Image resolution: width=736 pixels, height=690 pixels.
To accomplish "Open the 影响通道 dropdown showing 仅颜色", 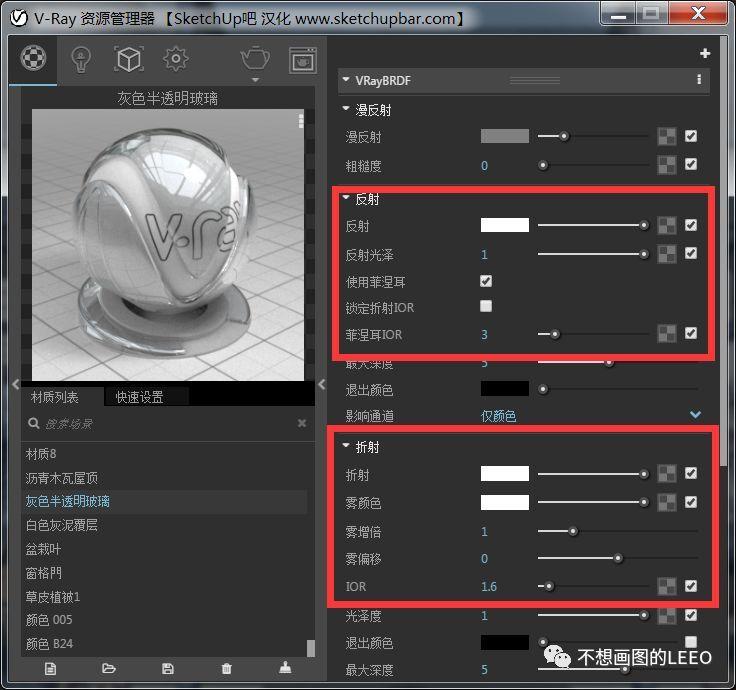I will pyautogui.click(x=590, y=415).
